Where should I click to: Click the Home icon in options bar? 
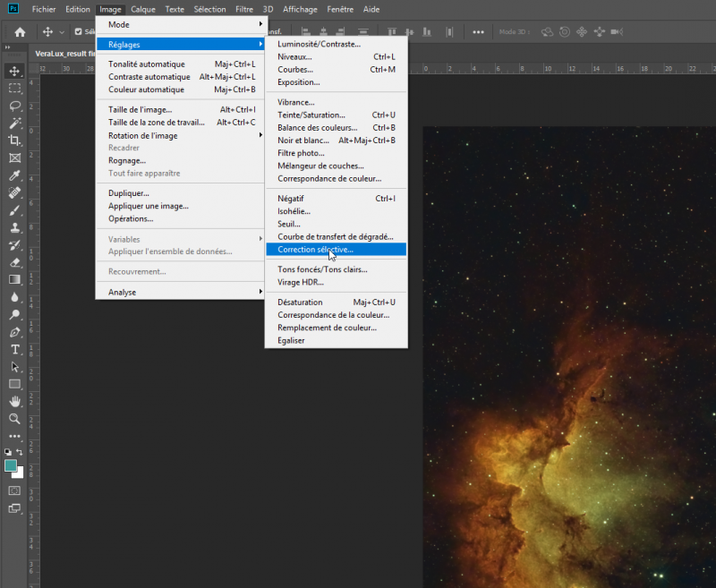20,32
